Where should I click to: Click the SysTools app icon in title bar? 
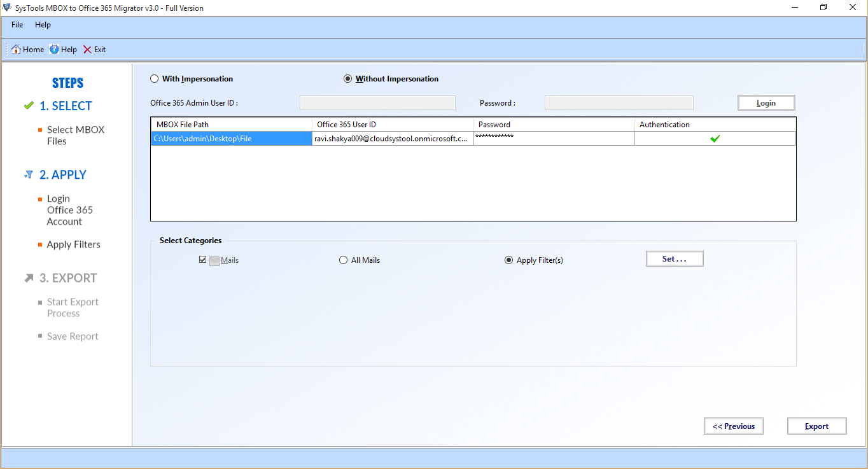coord(7,8)
